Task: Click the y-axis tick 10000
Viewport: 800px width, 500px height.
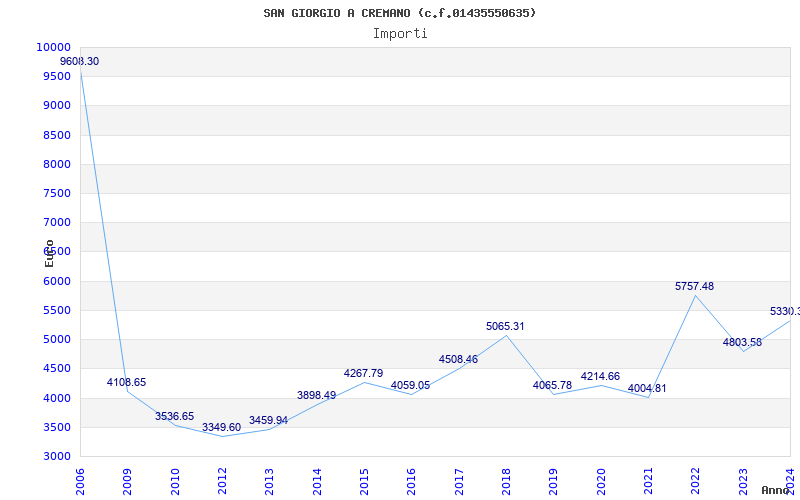Action: (x=54, y=47)
